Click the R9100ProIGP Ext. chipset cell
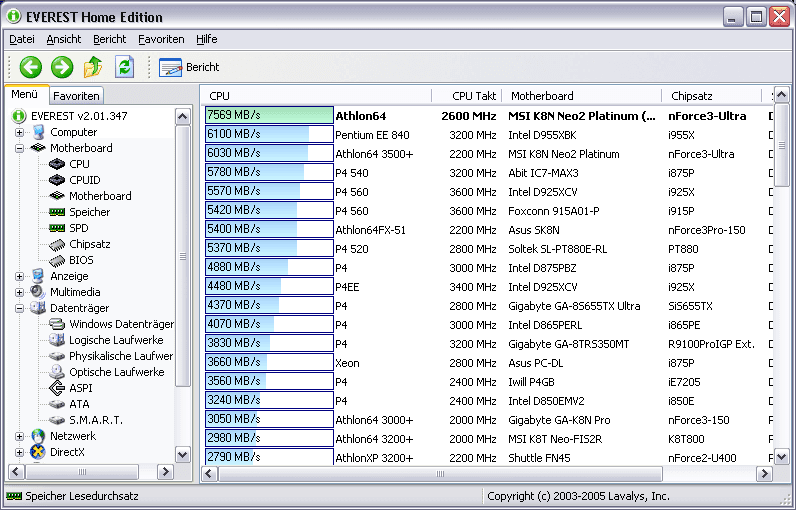This screenshot has height=510, width=796. [711, 344]
